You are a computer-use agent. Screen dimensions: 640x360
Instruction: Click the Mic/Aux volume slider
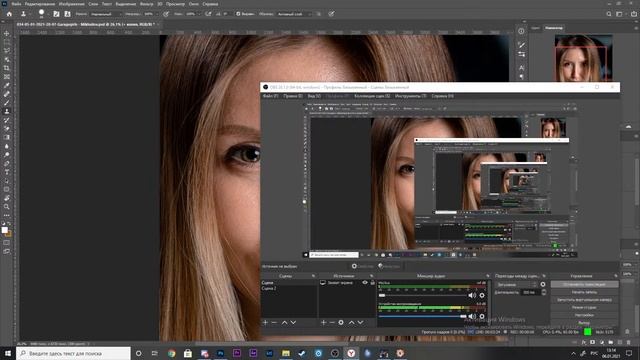pos(422,295)
